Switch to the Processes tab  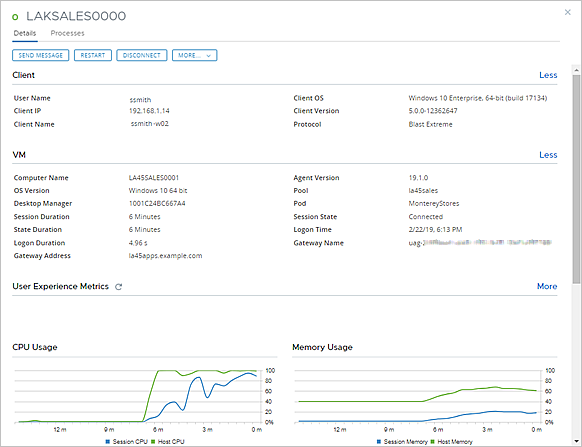(x=68, y=33)
